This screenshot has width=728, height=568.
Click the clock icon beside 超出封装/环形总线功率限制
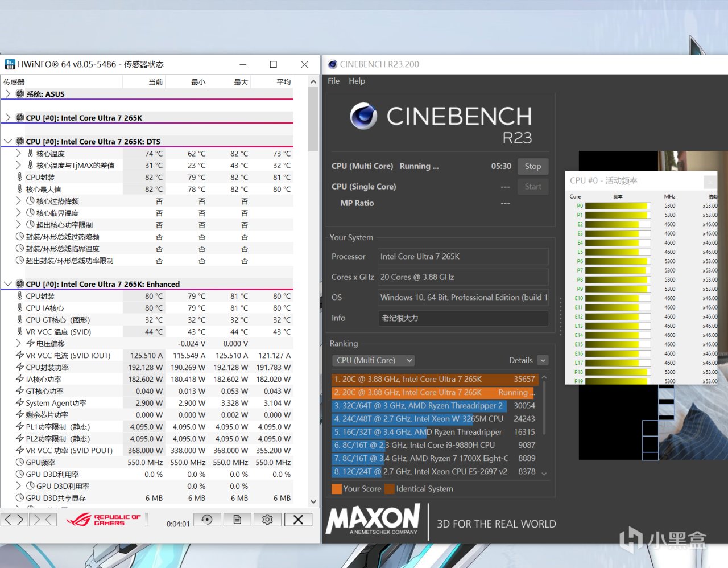20,261
